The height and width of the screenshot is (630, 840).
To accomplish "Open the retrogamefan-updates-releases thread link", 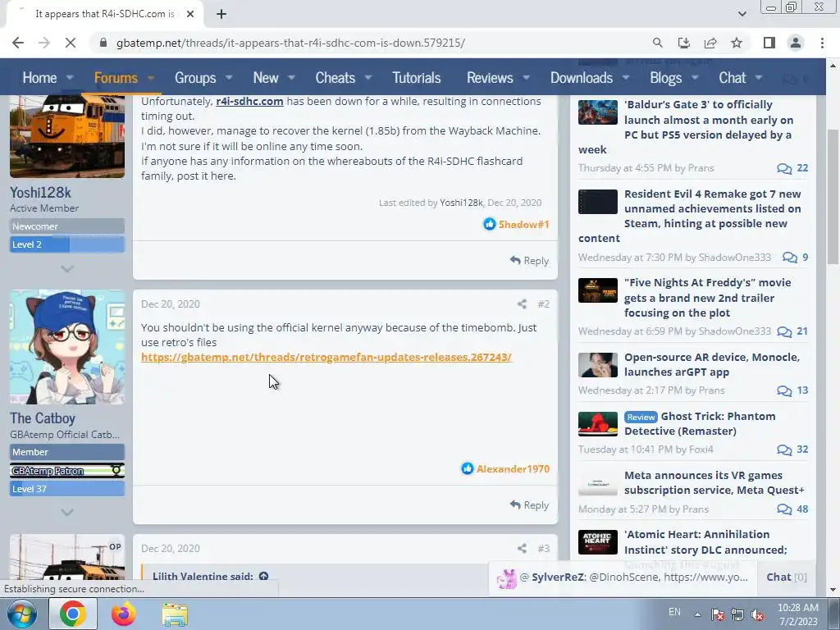I will click(326, 358).
